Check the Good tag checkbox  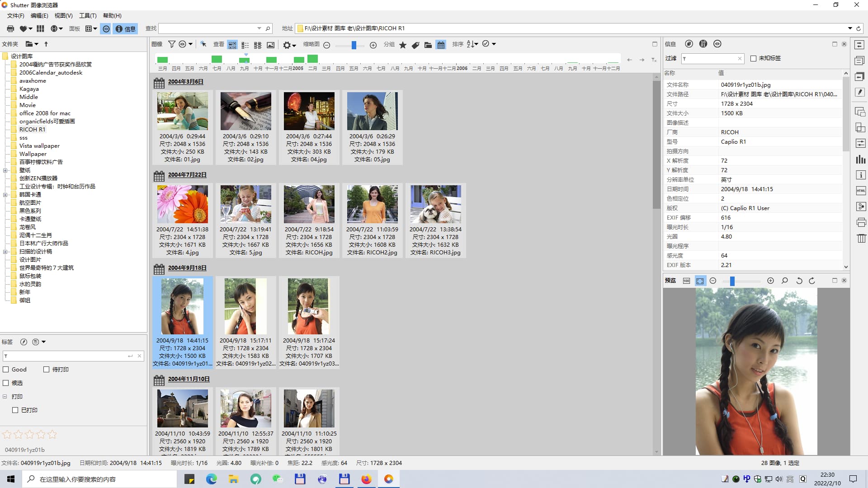click(6, 369)
